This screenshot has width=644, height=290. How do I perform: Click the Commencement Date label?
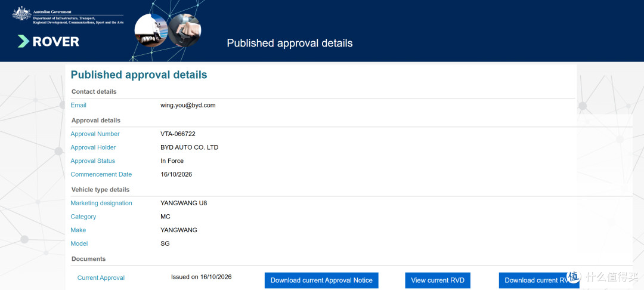click(101, 174)
